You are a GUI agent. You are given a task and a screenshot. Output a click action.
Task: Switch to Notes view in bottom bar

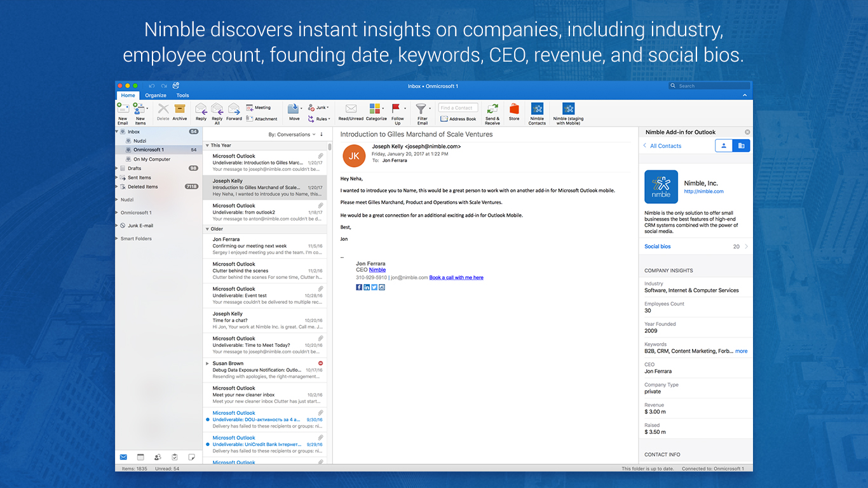coord(192,457)
